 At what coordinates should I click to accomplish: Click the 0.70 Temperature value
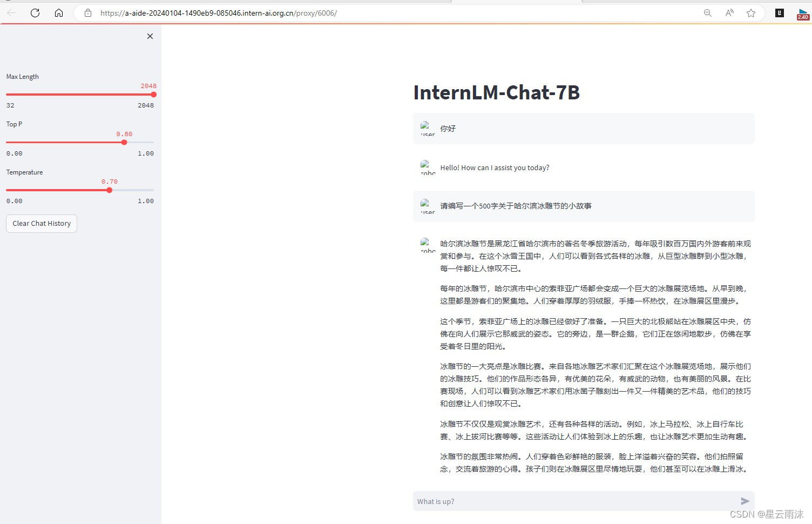(x=110, y=182)
